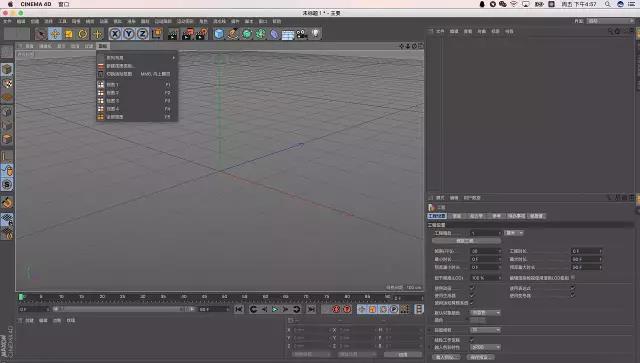The height and width of the screenshot is (363, 640).
Task: Switch to Texture mode checkered cube icon
Action: [7, 84]
